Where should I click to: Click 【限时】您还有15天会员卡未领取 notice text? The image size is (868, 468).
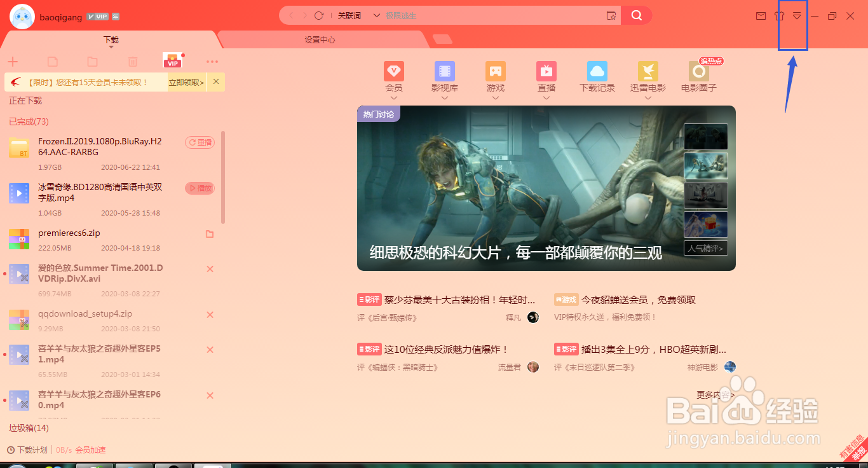point(88,82)
